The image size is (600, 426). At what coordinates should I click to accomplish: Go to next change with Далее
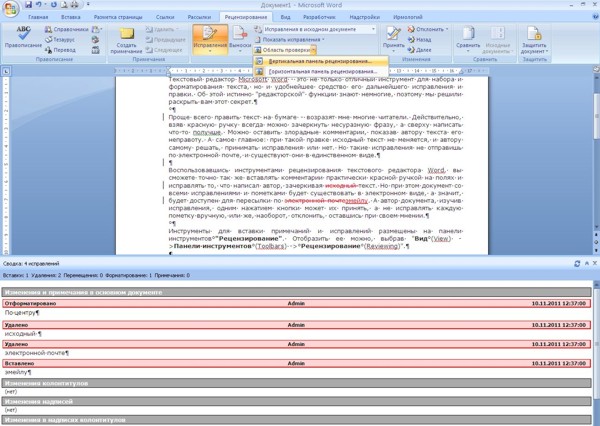point(420,50)
